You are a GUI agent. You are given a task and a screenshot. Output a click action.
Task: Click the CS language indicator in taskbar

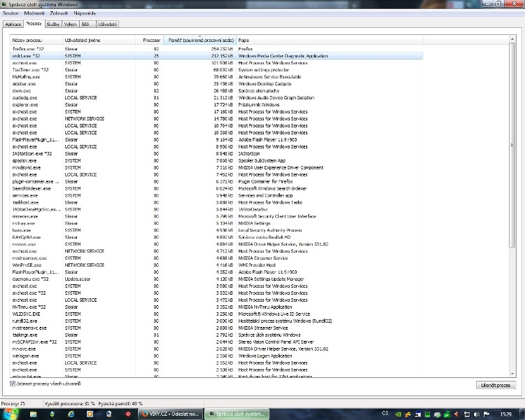[386, 413]
